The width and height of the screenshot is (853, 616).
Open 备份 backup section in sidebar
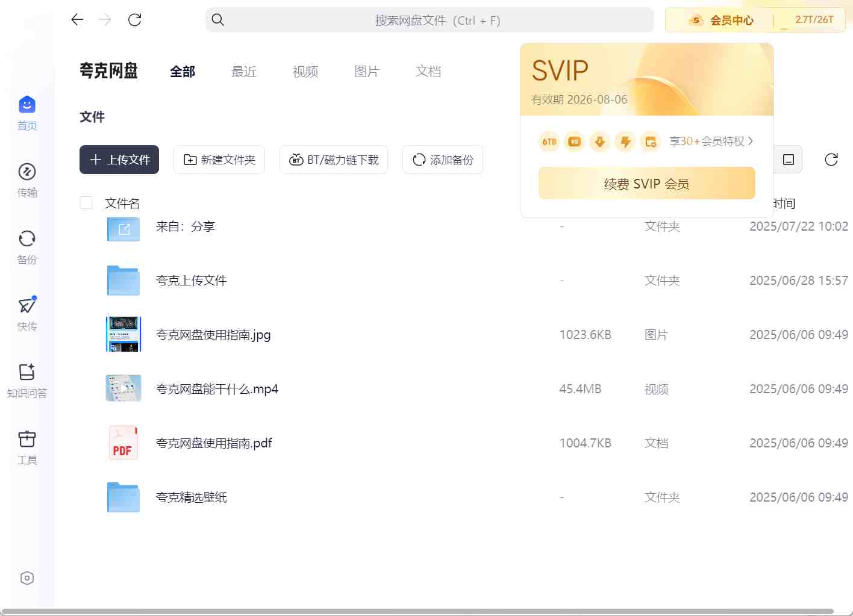tap(27, 247)
